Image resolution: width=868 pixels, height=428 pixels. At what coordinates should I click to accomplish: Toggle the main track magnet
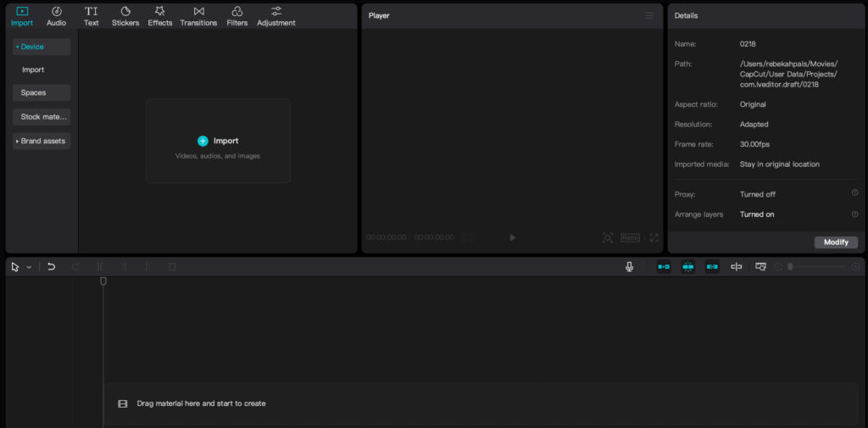(x=664, y=267)
